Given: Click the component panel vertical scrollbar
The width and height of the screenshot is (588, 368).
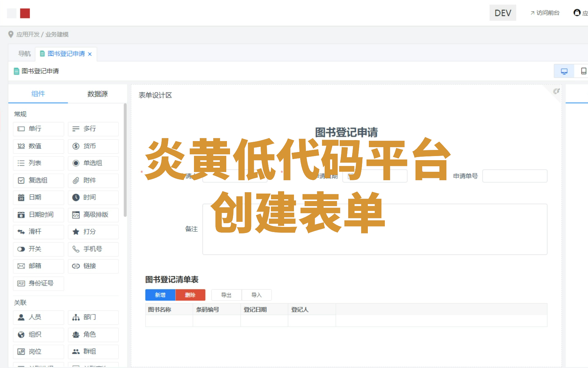Looking at the screenshot, I should [x=125, y=160].
